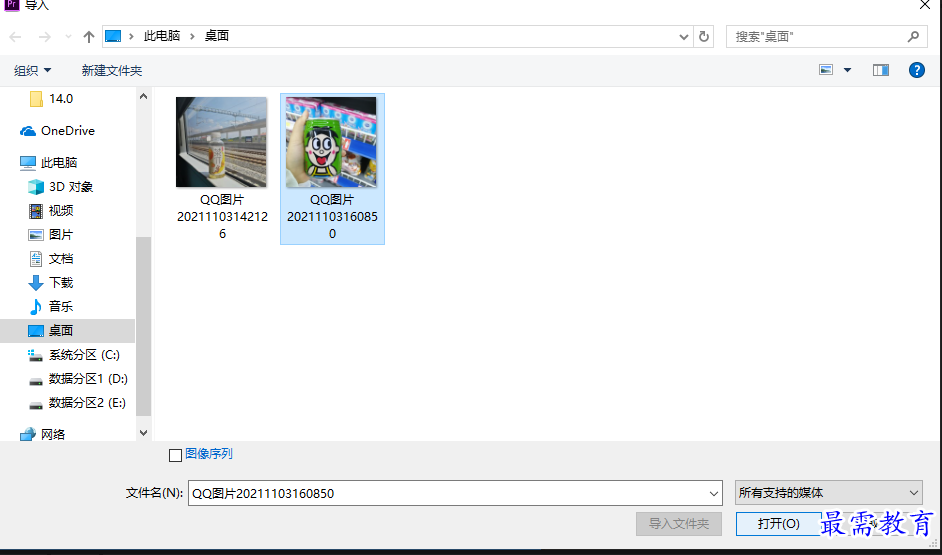Select 此电脑 in the address breadcrumb
The image size is (942, 555).
162,36
